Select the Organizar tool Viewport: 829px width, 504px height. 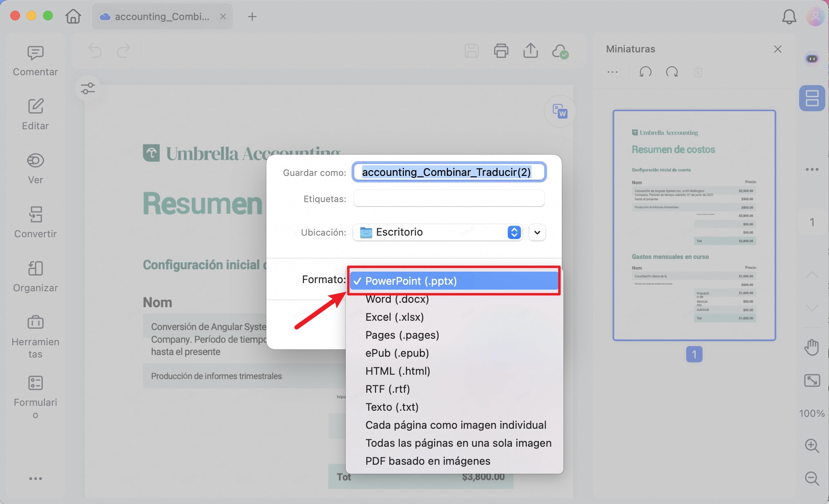(x=35, y=277)
